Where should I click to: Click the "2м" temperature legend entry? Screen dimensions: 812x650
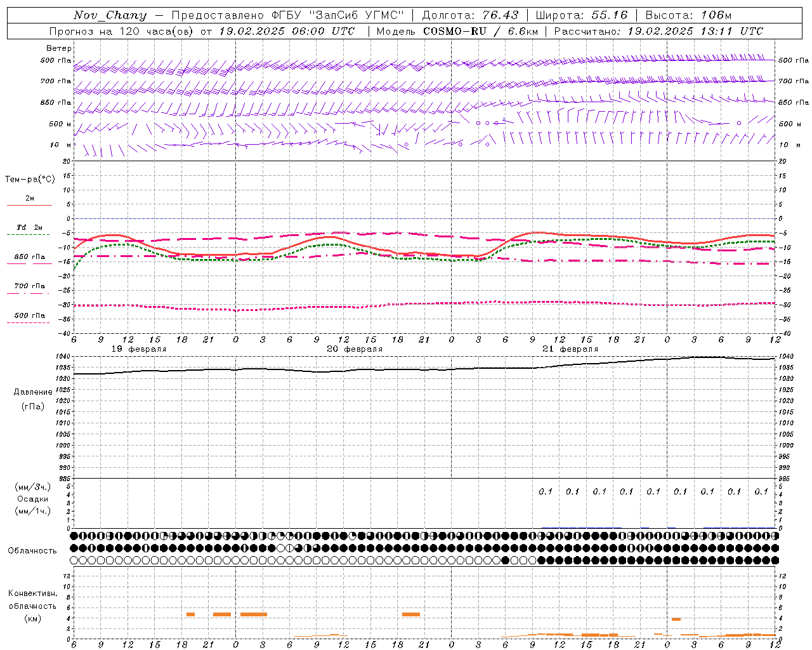[30, 198]
